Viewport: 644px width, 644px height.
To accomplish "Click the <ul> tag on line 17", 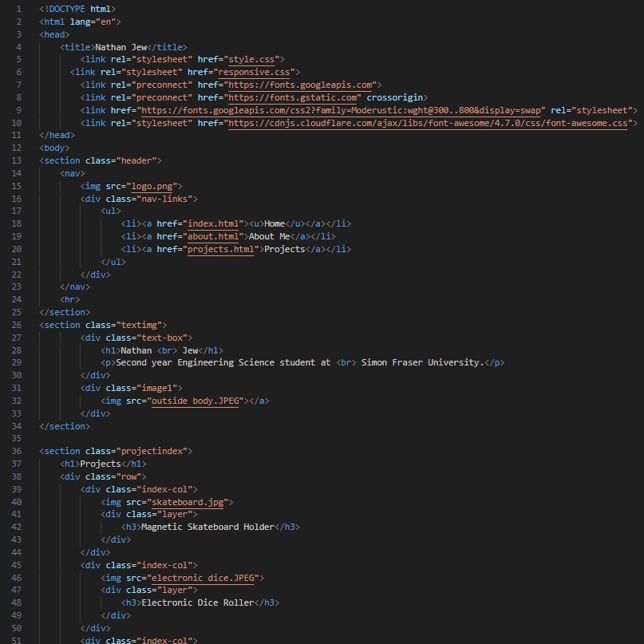I will pyautogui.click(x=111, y=211).
